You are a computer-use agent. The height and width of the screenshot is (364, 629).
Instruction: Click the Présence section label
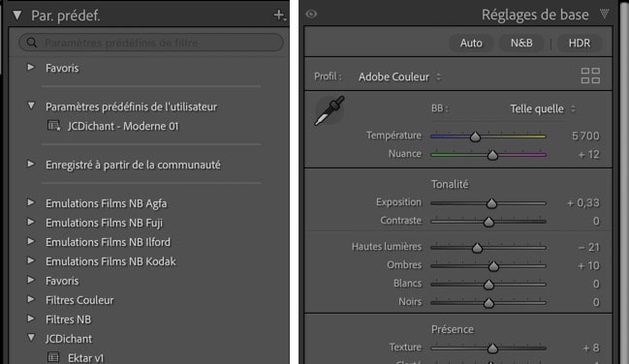[453, 329]
